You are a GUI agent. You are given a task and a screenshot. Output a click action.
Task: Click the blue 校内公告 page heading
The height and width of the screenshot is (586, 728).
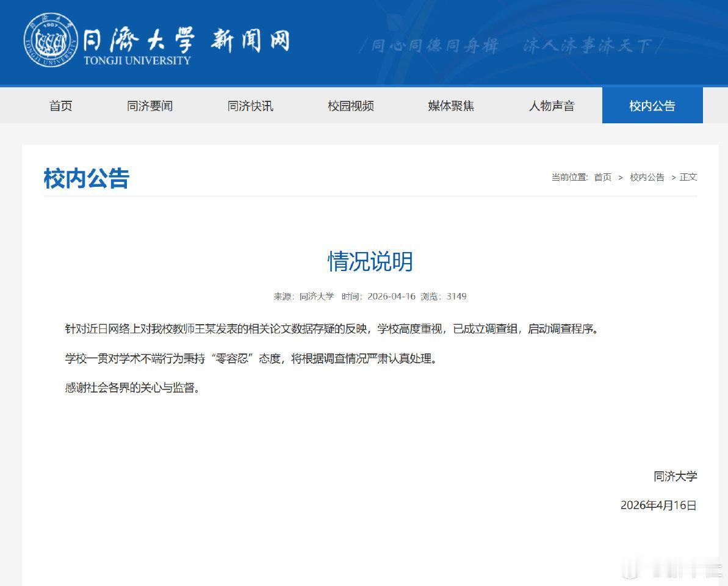(x=86, y=178)
